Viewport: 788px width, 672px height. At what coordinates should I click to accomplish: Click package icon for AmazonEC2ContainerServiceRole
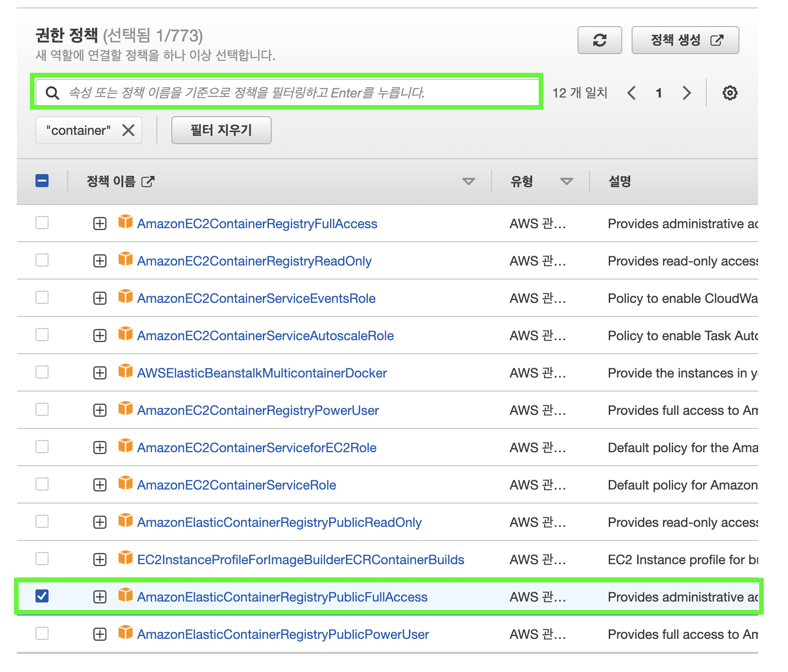125,483
